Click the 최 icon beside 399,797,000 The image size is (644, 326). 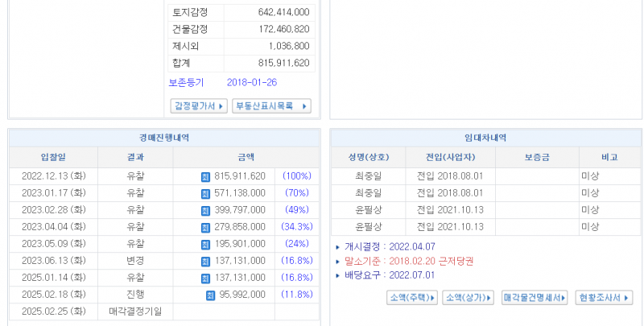tap(205, 210)
